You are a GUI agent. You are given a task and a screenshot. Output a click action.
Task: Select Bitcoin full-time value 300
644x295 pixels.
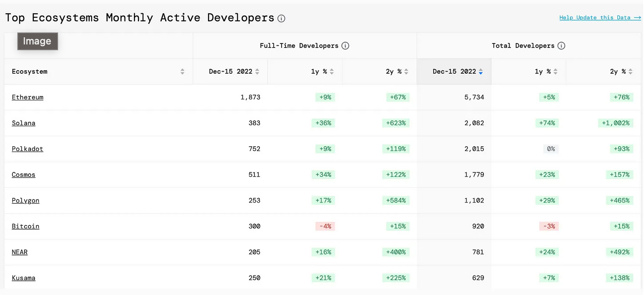point(255,226)
